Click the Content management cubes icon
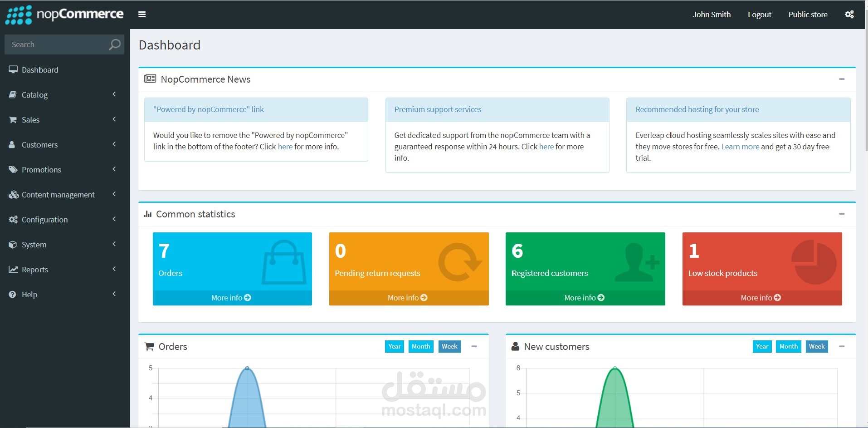This screenshot has width=868, height=428. coord(14,195)
